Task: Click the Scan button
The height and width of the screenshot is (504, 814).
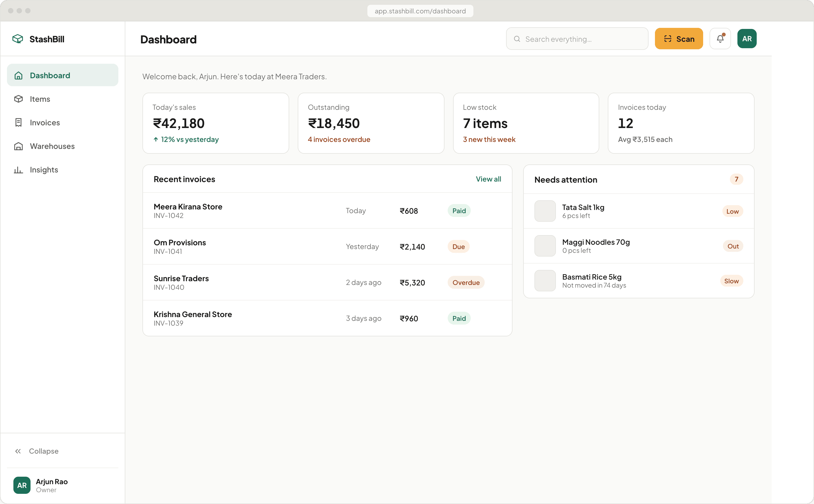Action: pos(679,39)
